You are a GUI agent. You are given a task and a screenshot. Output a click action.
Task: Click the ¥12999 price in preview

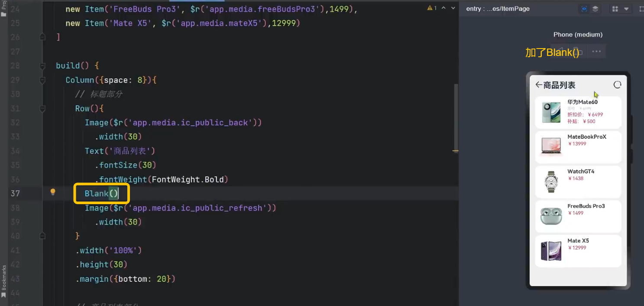point(577,248)
